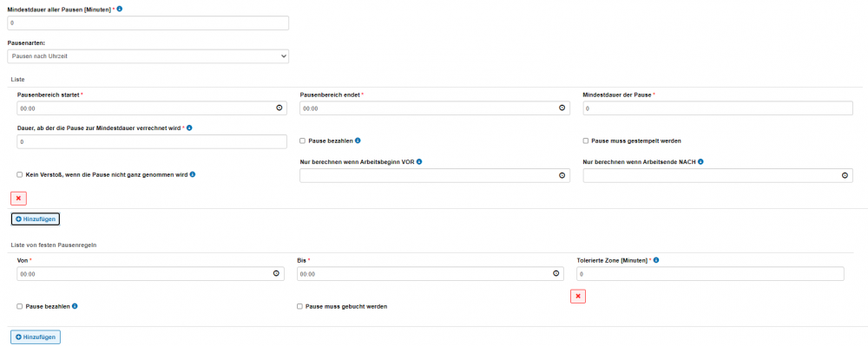Open info icon beside Mindestdauer aller Pausen
Screen dimensions: 868x346
120,9
